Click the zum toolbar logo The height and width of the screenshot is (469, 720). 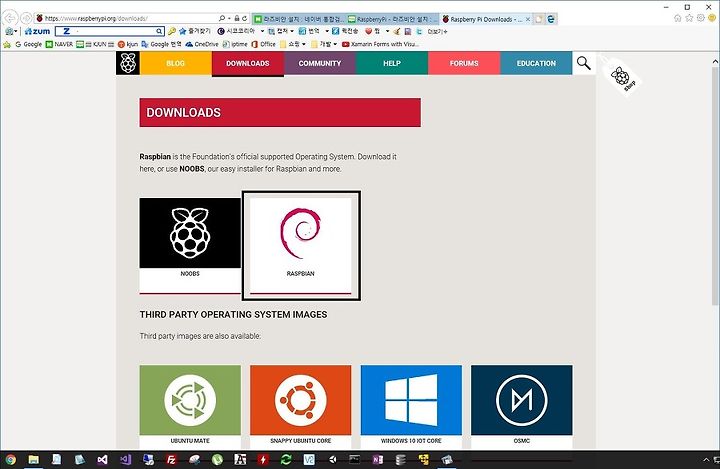(37, 31)
